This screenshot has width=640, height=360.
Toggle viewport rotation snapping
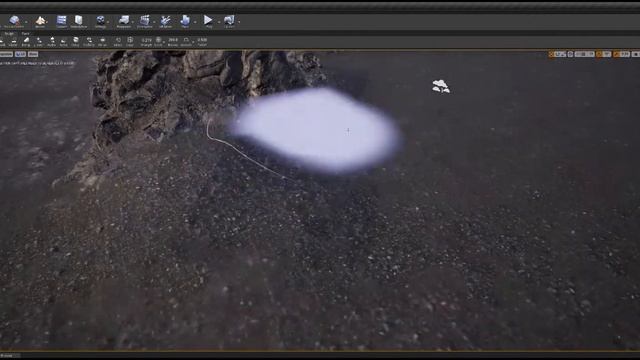click(599, 54)
